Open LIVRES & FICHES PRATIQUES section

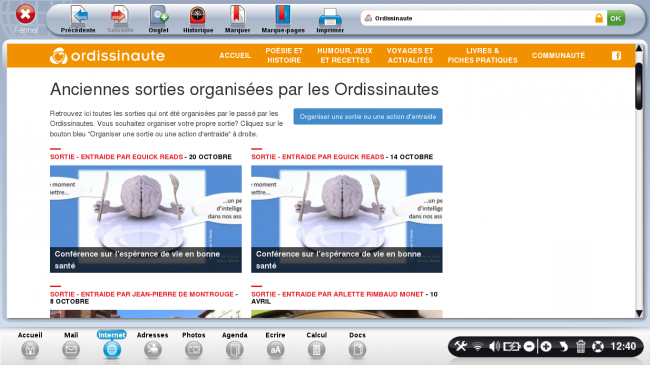tap(483, 56)
